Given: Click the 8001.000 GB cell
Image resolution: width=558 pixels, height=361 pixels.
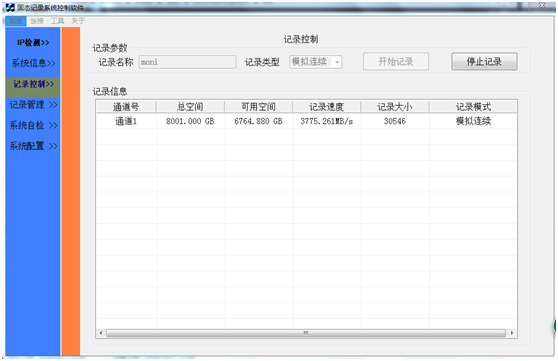Looking at the screenshot, I should pyautogui.click(x=190, y=121).
